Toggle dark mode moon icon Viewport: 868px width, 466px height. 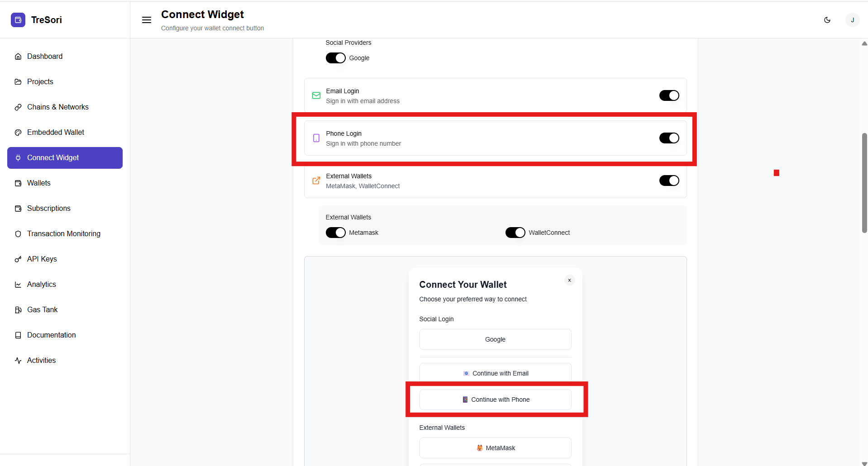tap(827, 20)
